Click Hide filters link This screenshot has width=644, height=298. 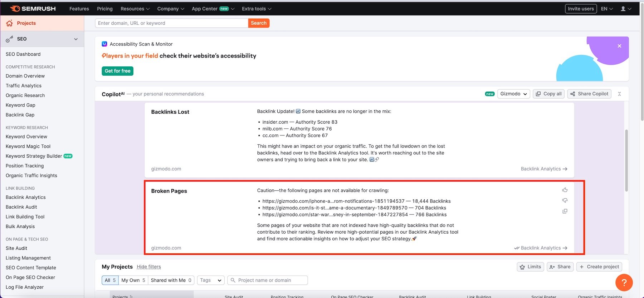click(149, 267)
